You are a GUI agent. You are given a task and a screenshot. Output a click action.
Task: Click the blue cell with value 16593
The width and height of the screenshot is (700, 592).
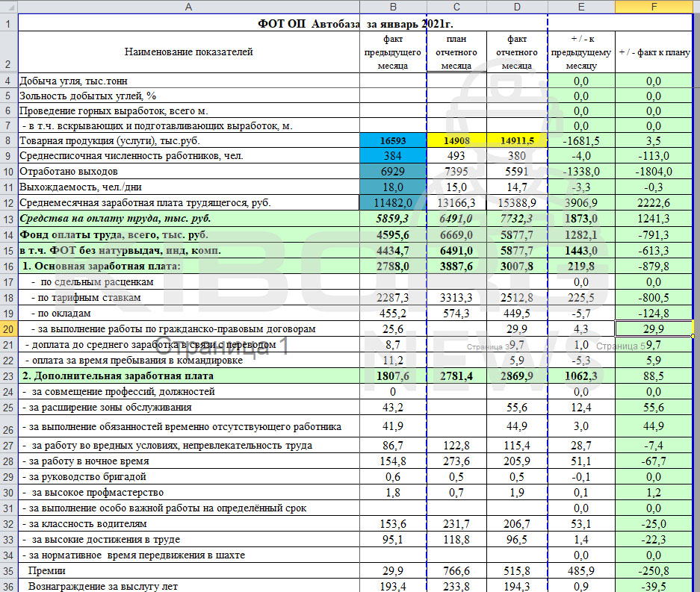(x=393, y=140)
